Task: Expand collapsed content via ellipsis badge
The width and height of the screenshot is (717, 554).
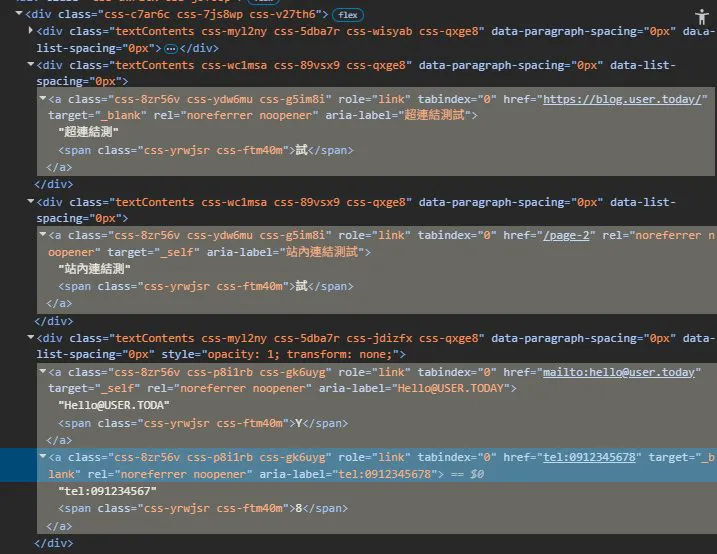Action: [x=171, y=48]
